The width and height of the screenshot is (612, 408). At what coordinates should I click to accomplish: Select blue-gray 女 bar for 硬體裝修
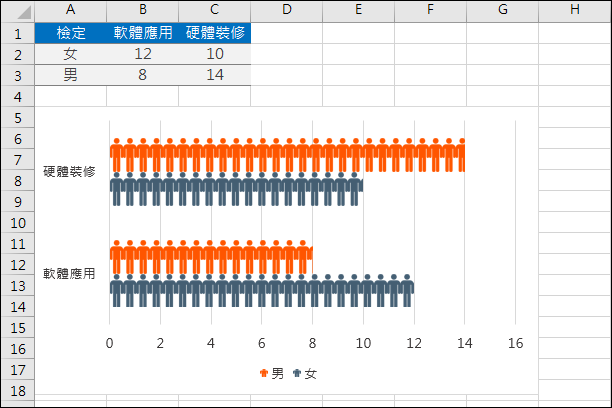tap(237, 189)
